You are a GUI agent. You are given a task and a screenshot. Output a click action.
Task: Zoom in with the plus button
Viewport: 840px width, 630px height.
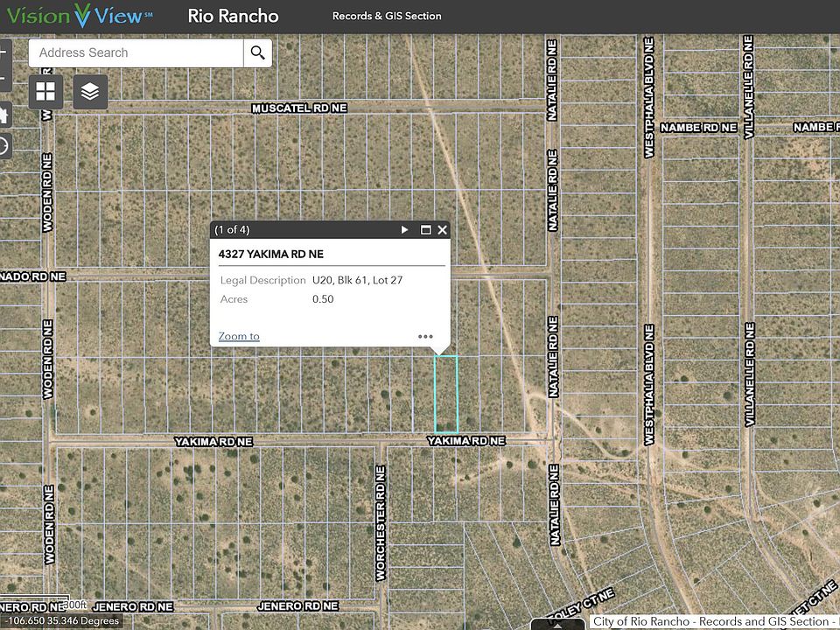coord(3,52)
